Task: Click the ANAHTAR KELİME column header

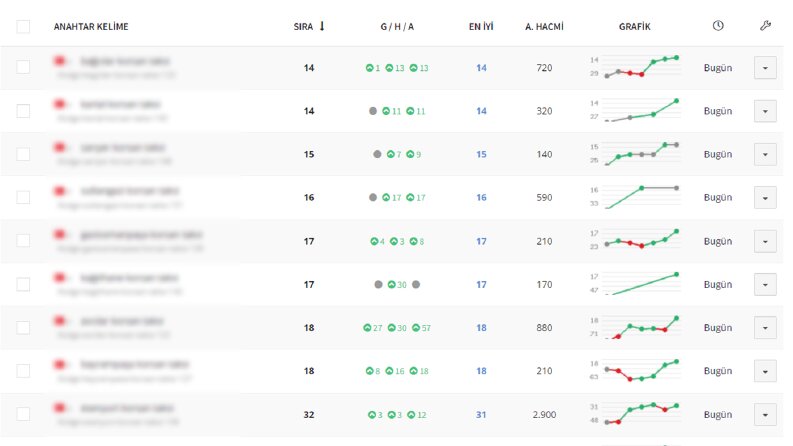Action: click(x=91, y=26)
